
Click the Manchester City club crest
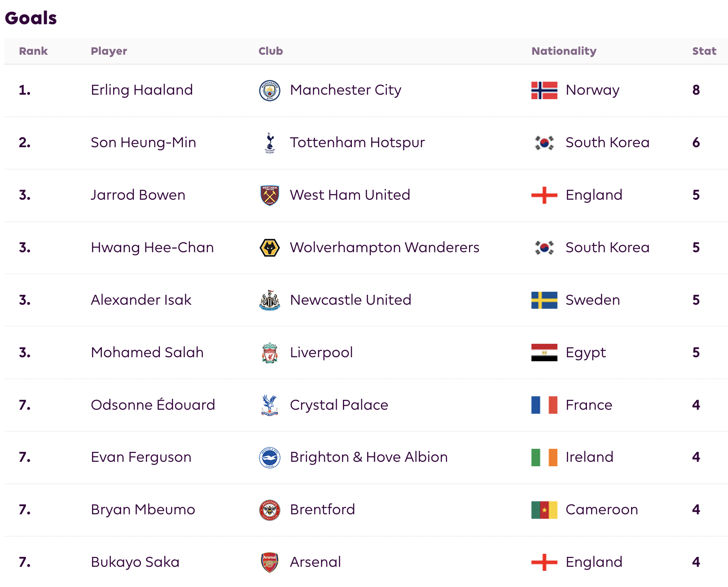tap(270, 90)
